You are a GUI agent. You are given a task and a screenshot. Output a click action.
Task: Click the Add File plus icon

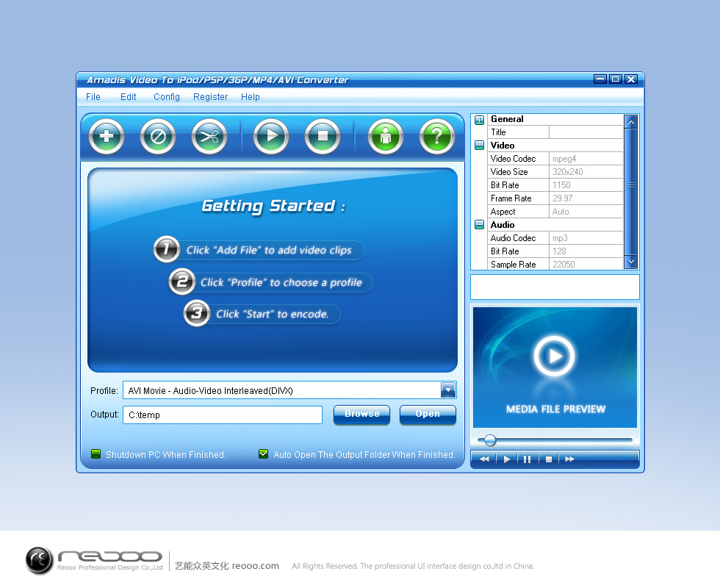click(x=107, y=137)
